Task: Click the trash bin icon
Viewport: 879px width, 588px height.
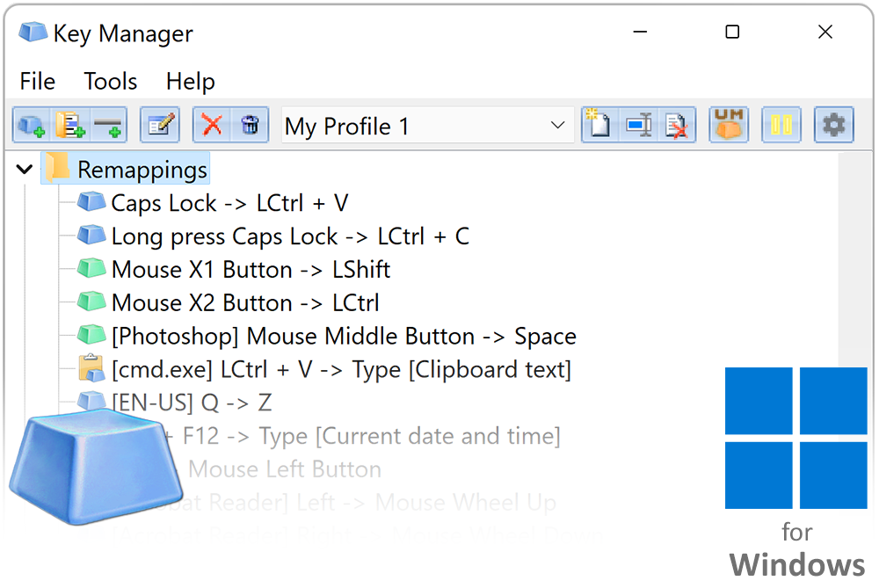Action: pos(250,126)
